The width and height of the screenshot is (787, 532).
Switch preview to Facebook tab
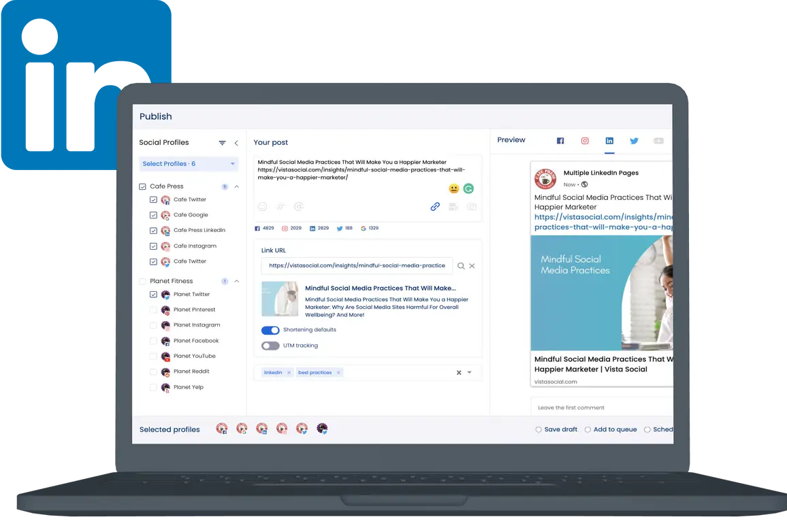point(560,141)
